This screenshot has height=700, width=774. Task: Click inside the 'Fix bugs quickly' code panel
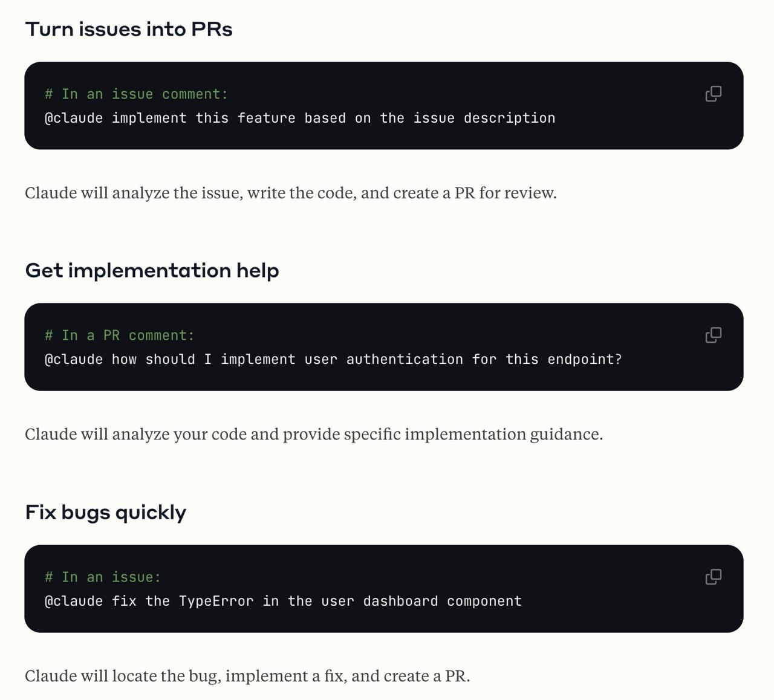383,588
